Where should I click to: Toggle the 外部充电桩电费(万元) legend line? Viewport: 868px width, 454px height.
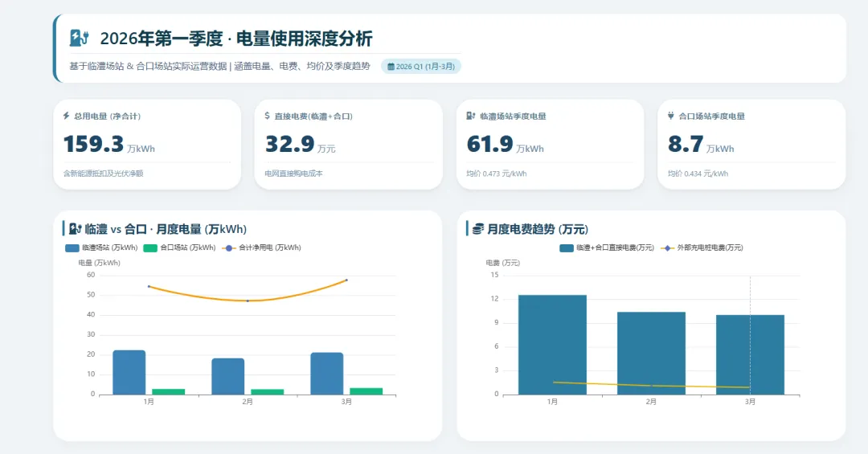tap(702, 248)
